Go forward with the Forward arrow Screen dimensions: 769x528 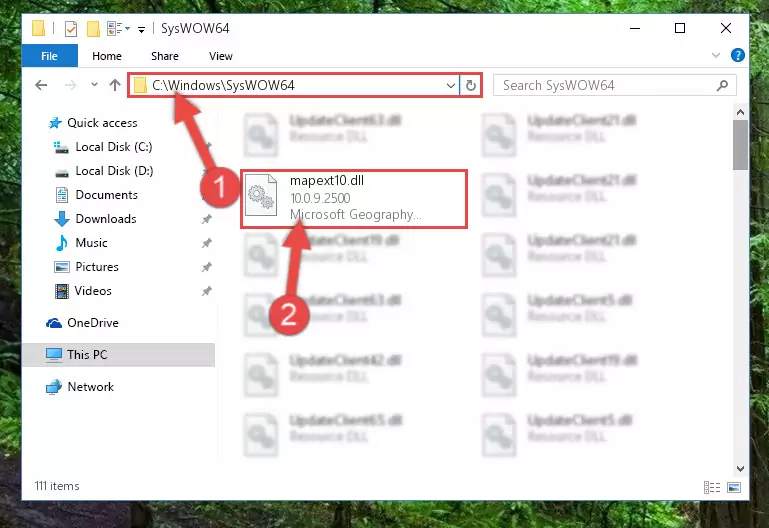click(x=71, y=85)
